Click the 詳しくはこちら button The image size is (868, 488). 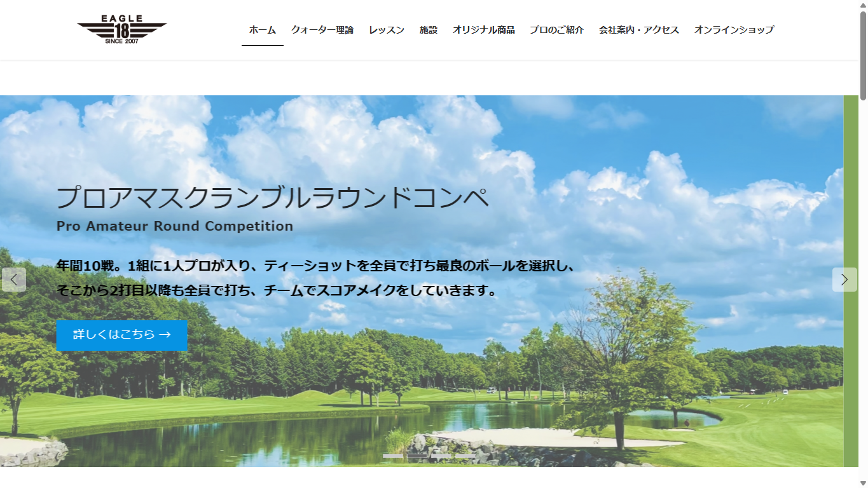(x=122, y=335)
